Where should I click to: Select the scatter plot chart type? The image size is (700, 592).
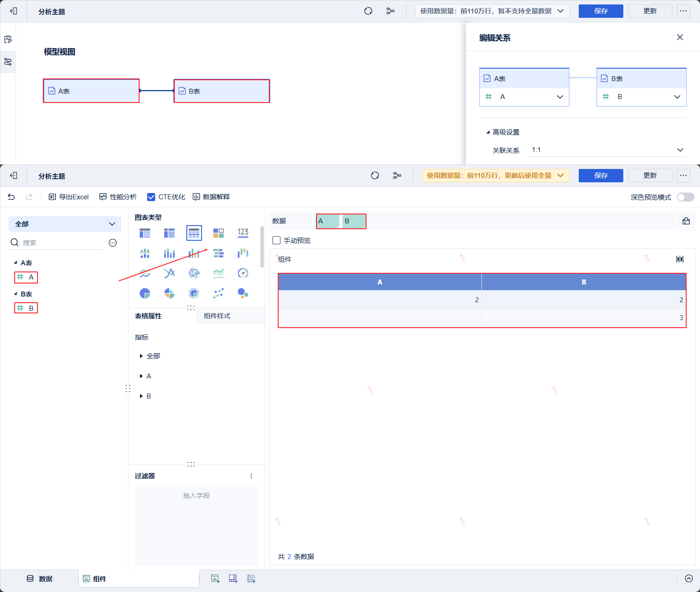point(218,293)
